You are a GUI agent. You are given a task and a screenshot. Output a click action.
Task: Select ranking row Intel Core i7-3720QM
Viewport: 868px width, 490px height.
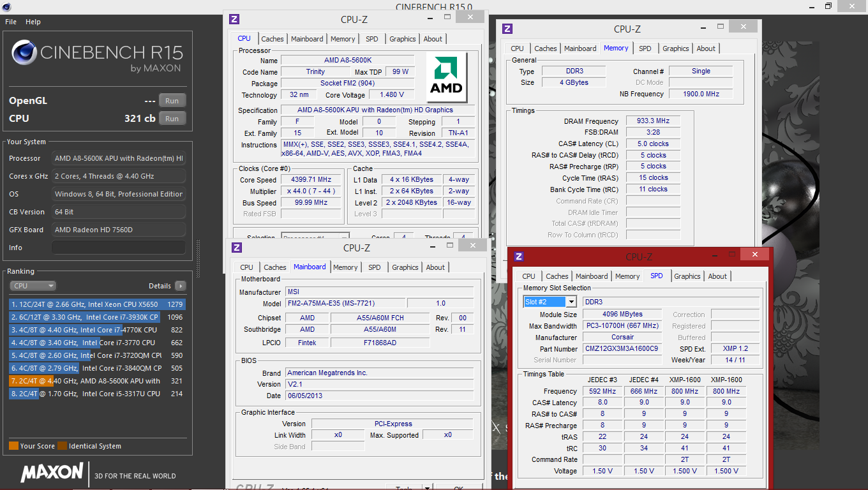tap(96, 355)
